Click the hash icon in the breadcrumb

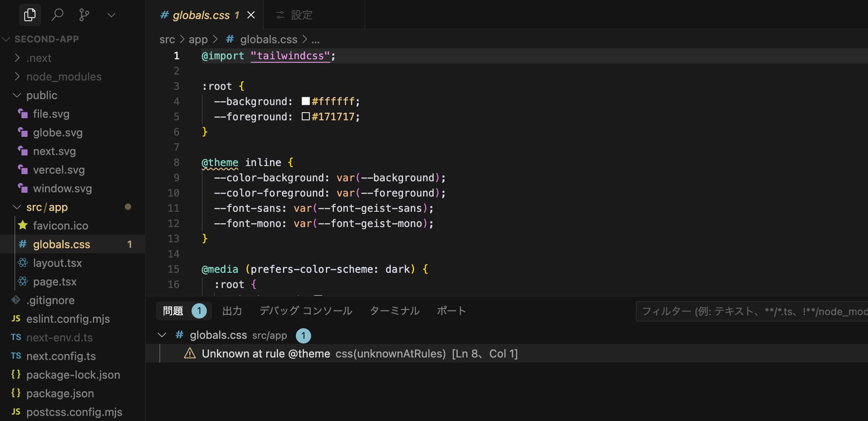[230, 39]
